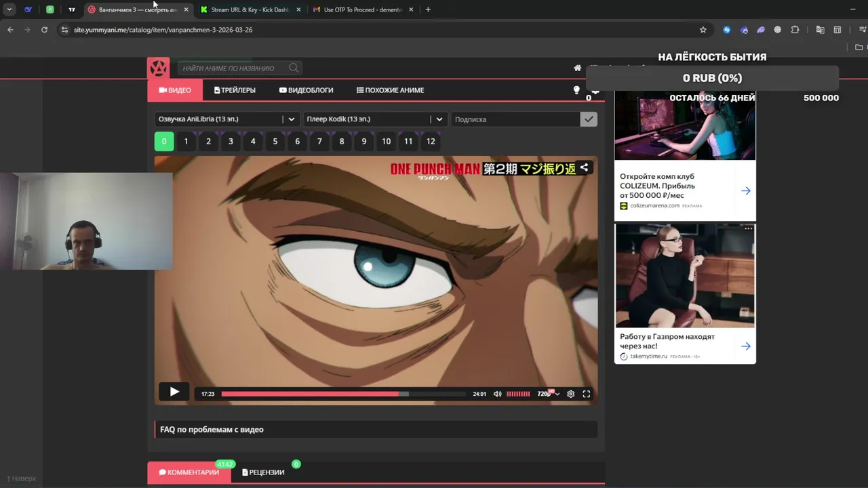Image resolution: width=868 pixels, height=488 pixels.
Task: Toggle the lightbulb dim-lights icon
Action: tap(576, 89)
